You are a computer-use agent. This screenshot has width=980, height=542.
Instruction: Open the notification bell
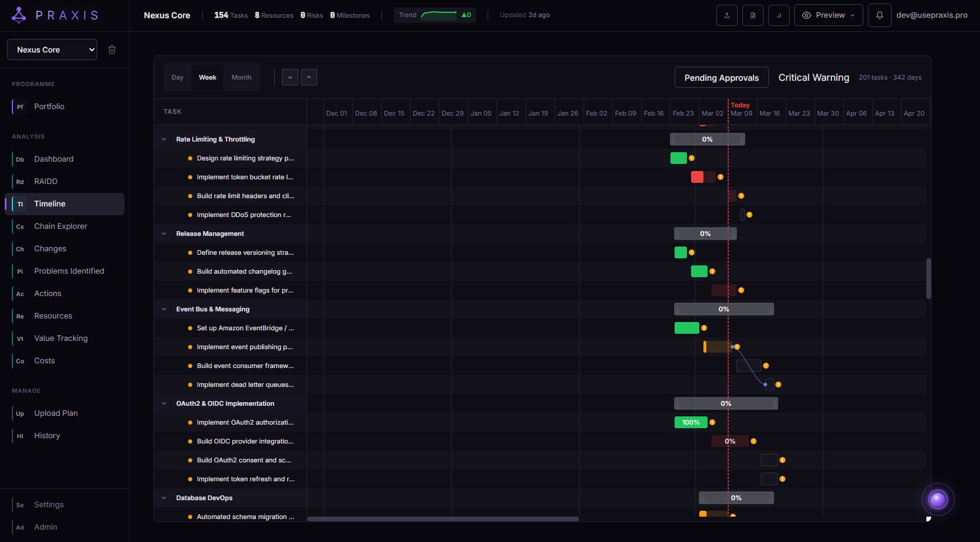pyautogui.click(x=879, y=15)
